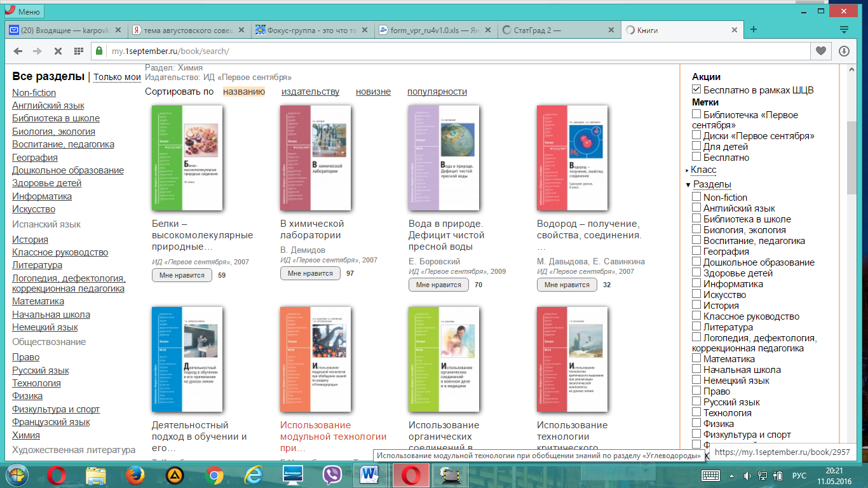Check Диски «Первое сентября» box
Viewport: 868px width, 488px height.
pos(696,135)
